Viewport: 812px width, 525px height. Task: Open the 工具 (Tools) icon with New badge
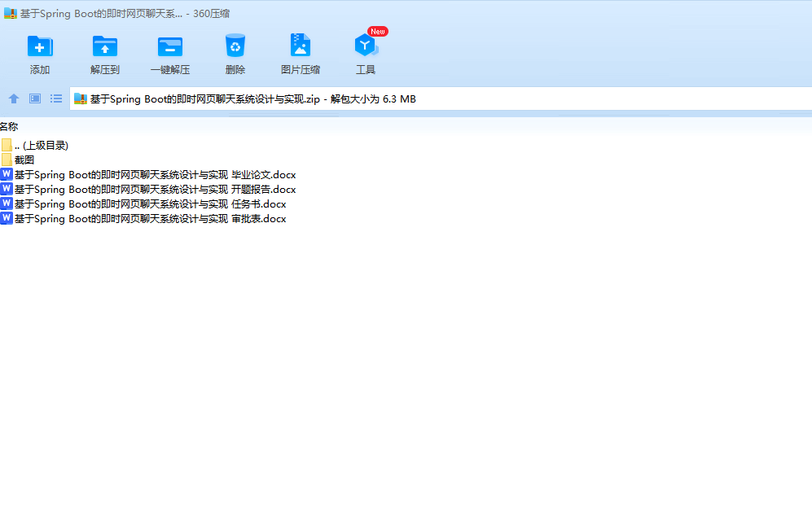[366, 46]
